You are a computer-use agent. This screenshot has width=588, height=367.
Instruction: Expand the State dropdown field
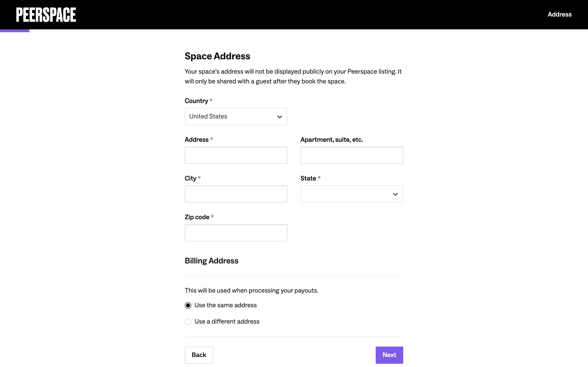click(351, 194)
